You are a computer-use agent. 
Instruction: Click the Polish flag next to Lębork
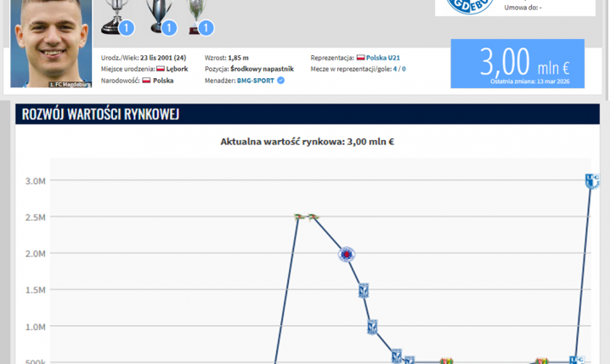(161, 69)
